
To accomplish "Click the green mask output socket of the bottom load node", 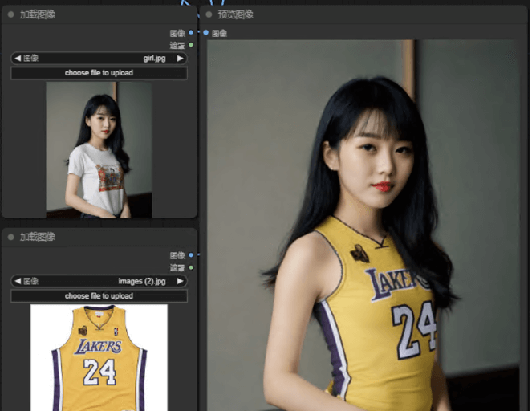I will coord(191,267).
